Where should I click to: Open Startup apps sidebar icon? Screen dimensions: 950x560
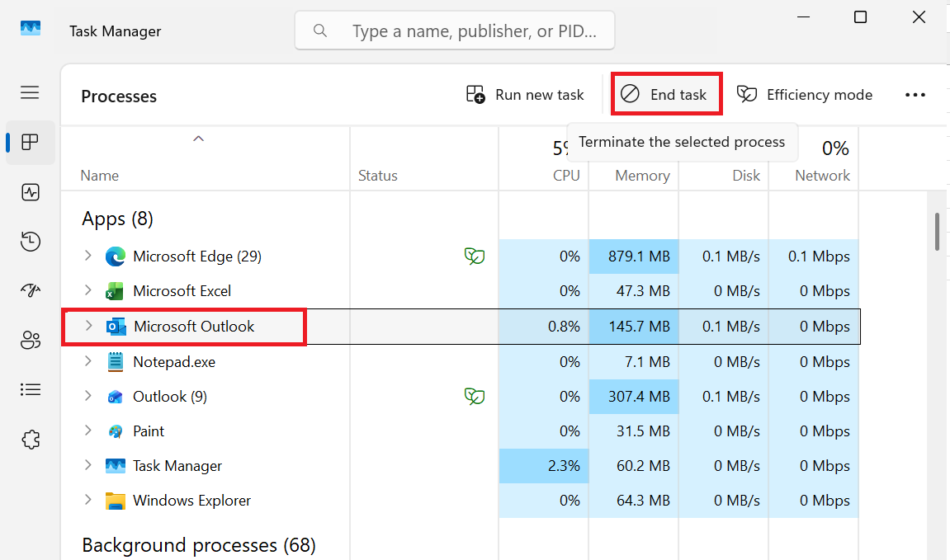click(x=31, y=290)
